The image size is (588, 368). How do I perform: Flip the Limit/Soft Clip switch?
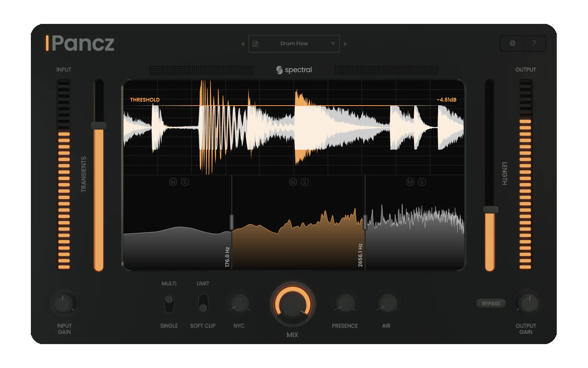pos(203,304)
